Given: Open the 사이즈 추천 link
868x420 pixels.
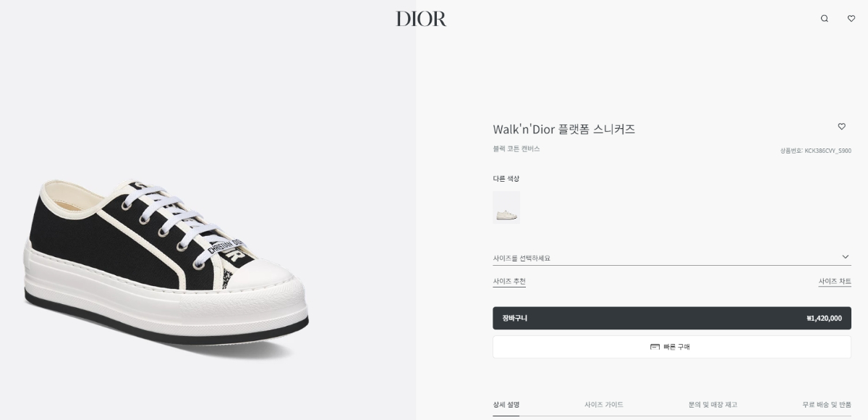Looking at the screenshot, I should (509, 282).
